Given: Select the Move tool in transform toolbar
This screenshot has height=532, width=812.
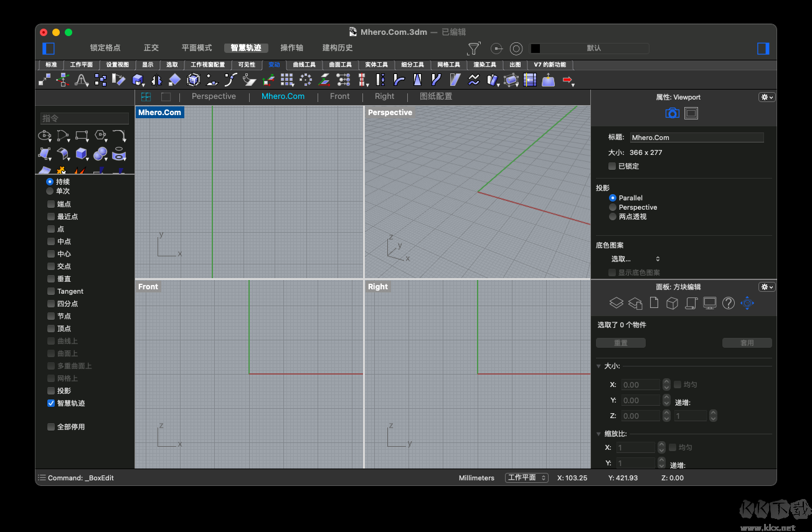Looking at the screenshot, I should click(44, 80).
